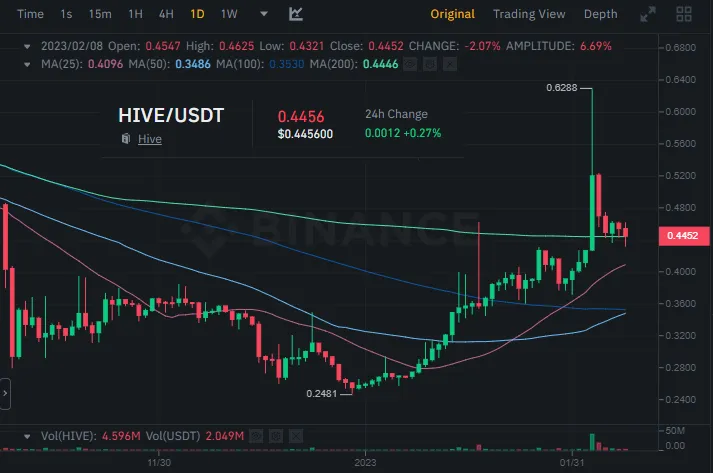Click the CHANGE value -2.07%
713x473 pixels.
[x=482, y=46]
